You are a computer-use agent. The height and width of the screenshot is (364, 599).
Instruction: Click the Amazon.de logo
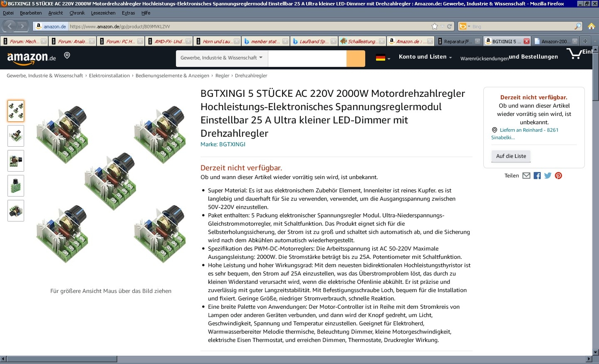pyautogui.click(x=32, y=58)
